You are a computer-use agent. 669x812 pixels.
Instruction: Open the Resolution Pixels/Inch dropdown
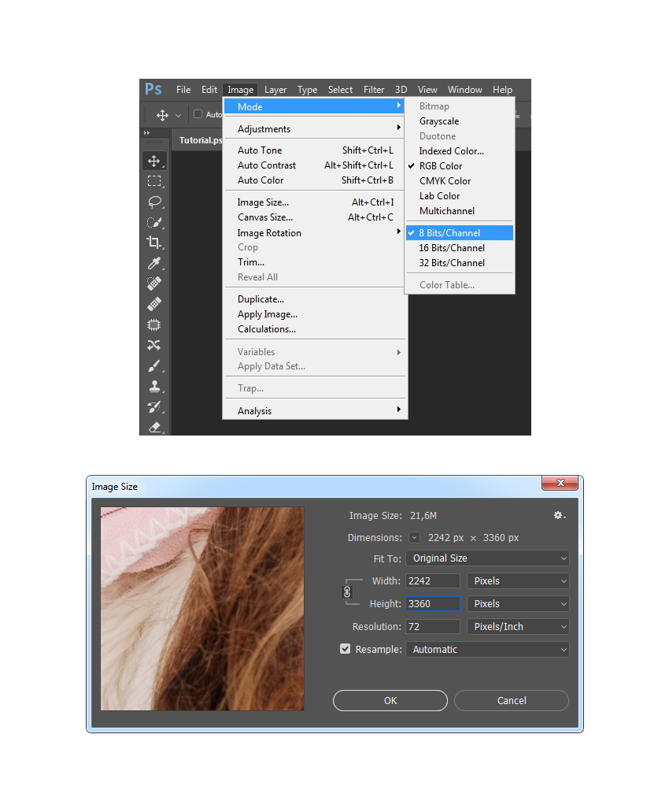(x=518, y=627)
